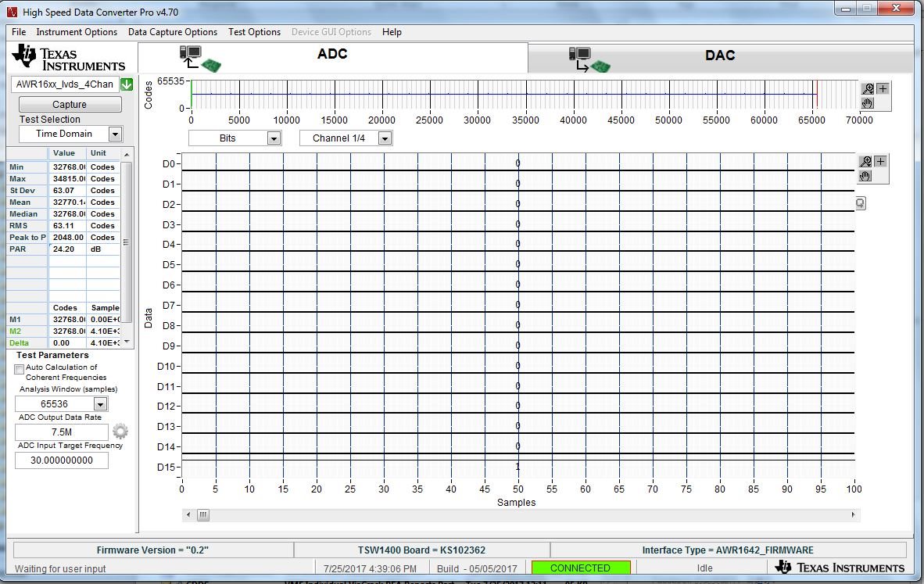Click the green start cursor on Codes overview

click(x=192, y=95)
